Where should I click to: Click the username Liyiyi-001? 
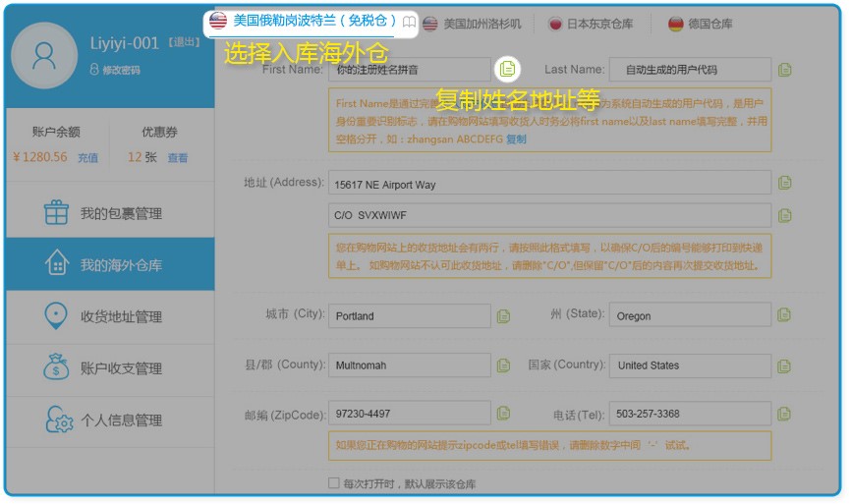124,43
